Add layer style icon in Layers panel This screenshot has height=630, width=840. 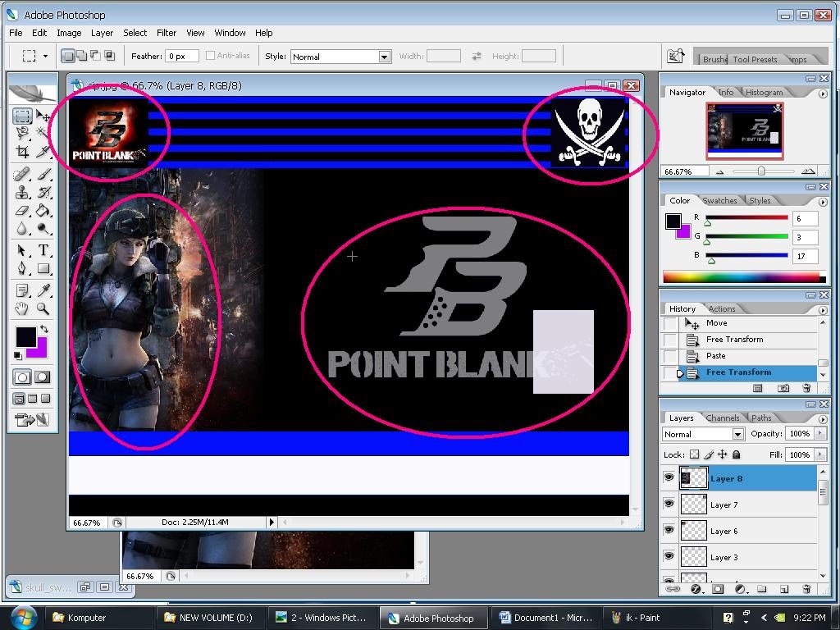click(x=696, y=589)
